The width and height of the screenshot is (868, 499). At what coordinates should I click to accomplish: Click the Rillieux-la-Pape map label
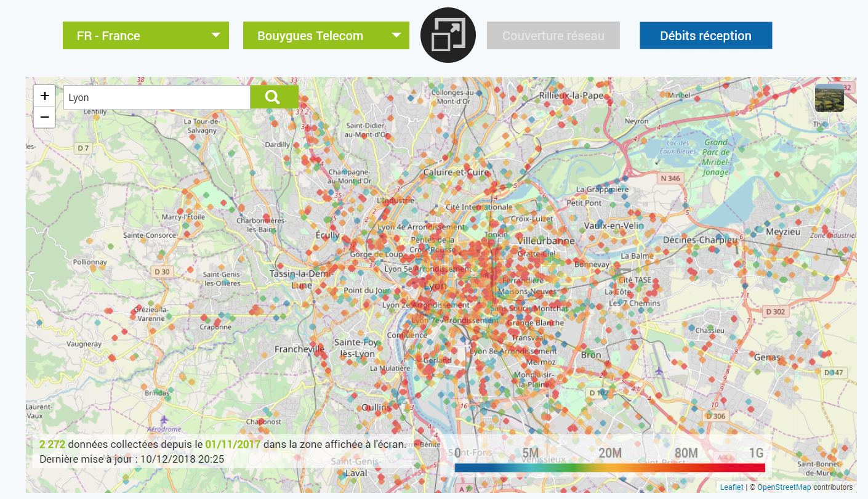(571, 95)
